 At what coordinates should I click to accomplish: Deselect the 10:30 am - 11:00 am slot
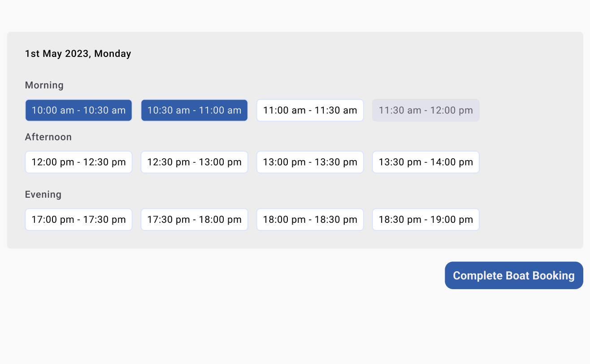click(x=194, y=110)
